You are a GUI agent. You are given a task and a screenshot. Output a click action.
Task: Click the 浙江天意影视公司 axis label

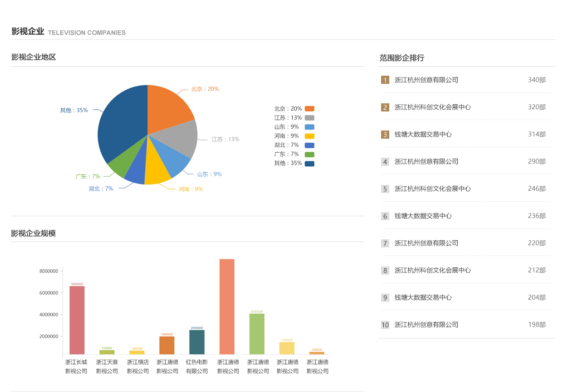(107, 367)
